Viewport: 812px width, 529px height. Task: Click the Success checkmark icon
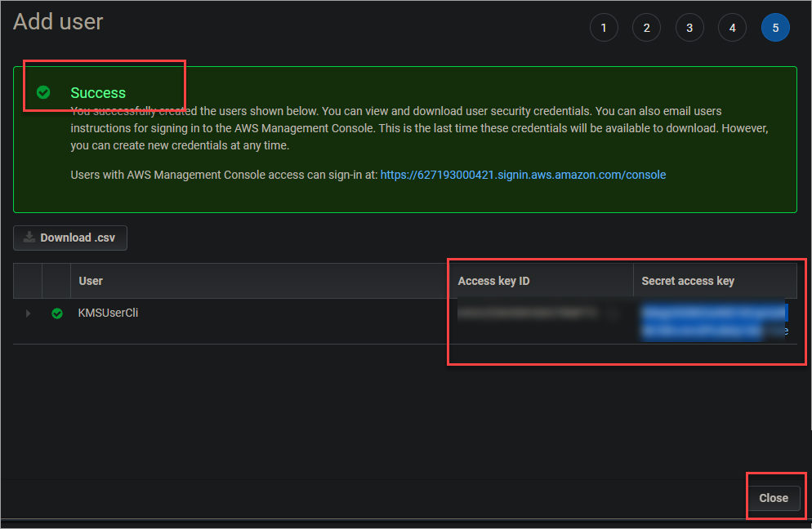point(43,92)
